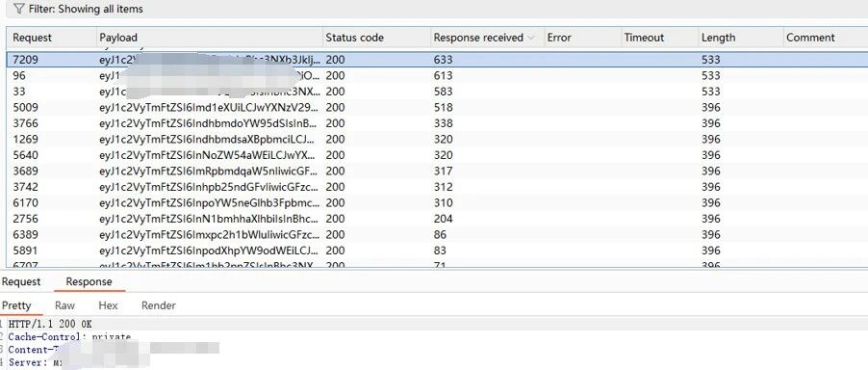Select the row with request 96
This screenshot has width=868, height=370.
point(437,75)
